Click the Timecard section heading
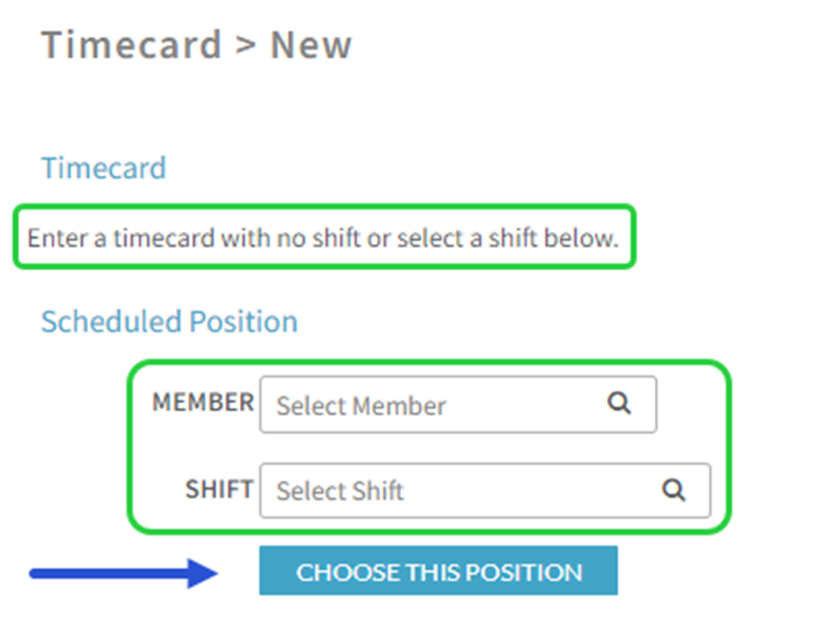The height and width of the screenshot is (641, 840). [104, 168]
